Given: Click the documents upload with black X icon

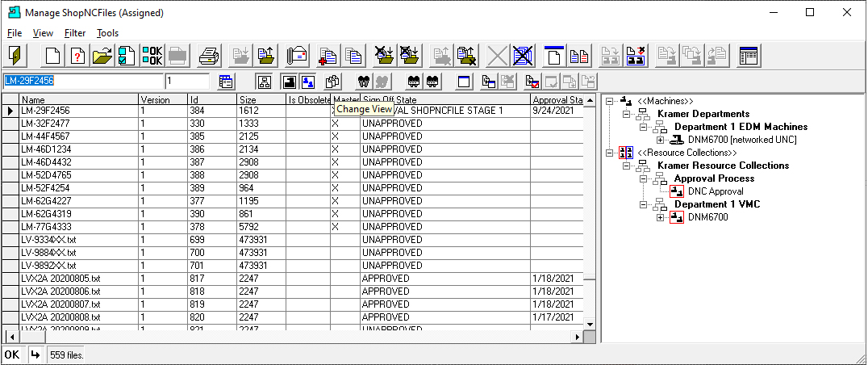Looking at the screenshot, I should [x=468, y=56].
